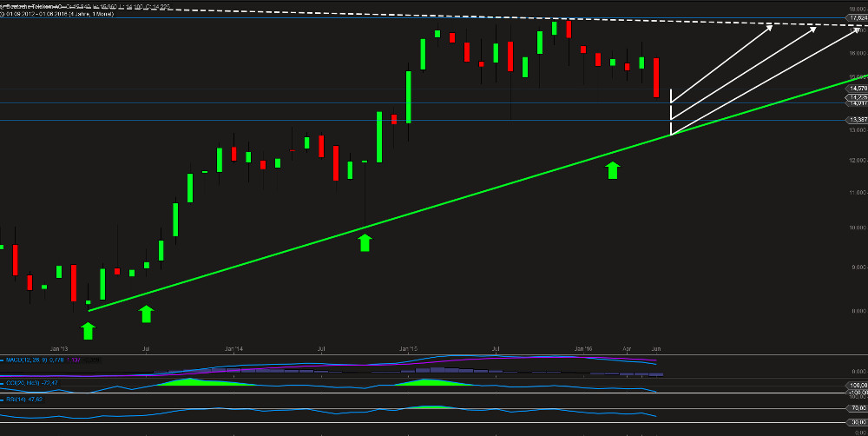868x436 pixels.
Task: Click the RSI(14) indicator label
Action: point(16,399)
